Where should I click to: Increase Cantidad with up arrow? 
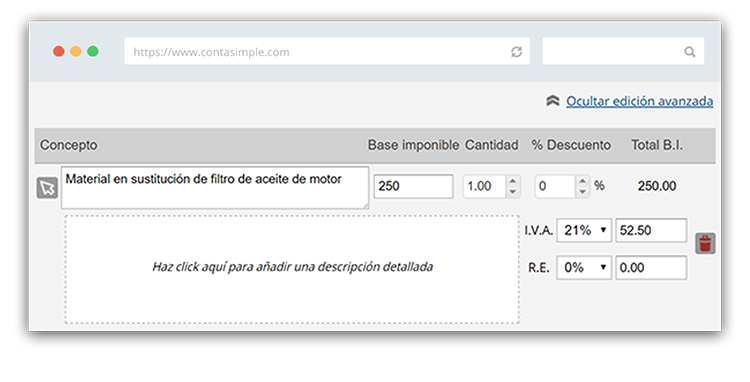pos(512,181)
